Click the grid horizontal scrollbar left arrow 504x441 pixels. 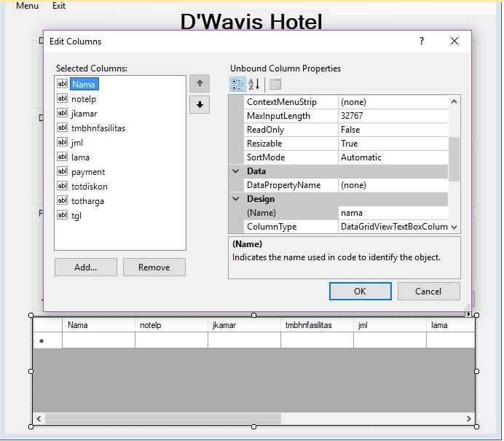(39, 418)
